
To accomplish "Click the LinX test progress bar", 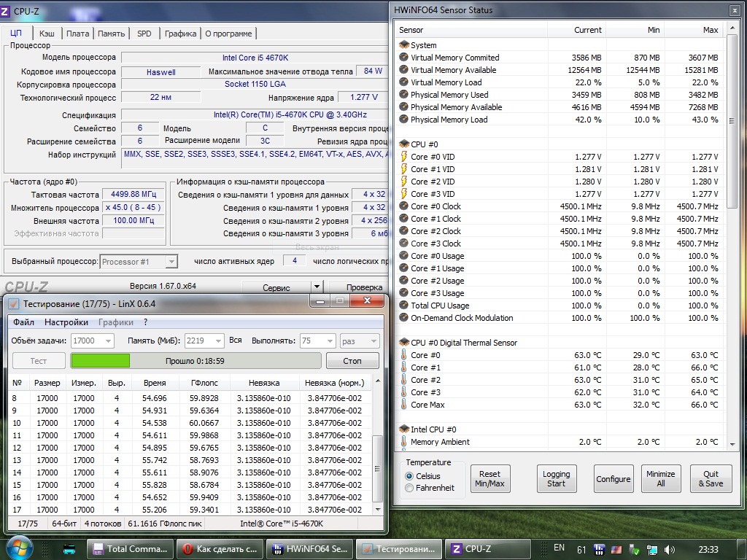I will 196,361.
